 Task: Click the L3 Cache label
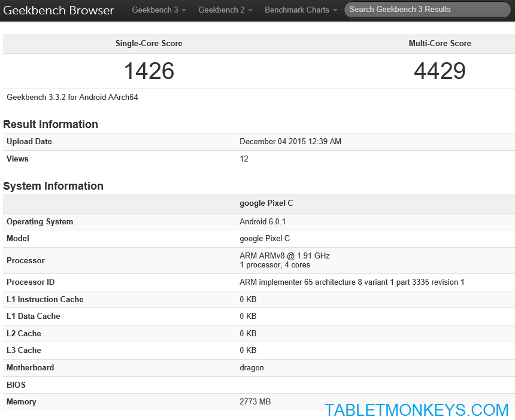(x=23, y=350)
